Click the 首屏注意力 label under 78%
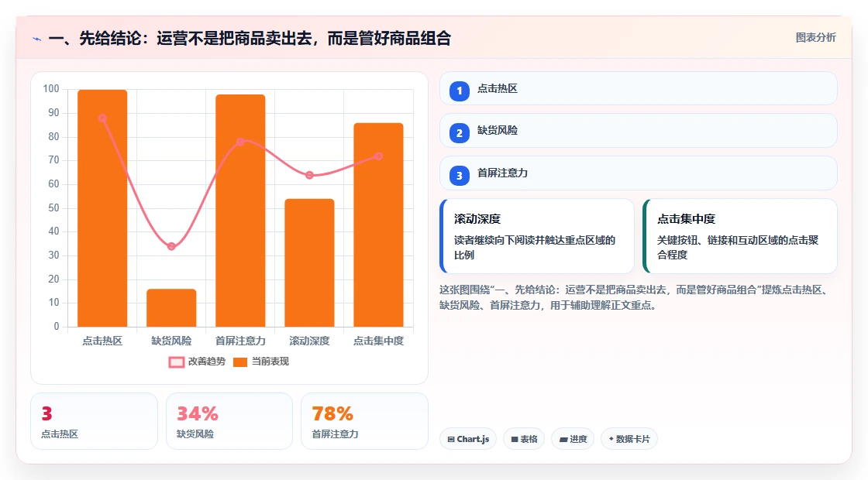Screen dimensions: 868x480 335,434
